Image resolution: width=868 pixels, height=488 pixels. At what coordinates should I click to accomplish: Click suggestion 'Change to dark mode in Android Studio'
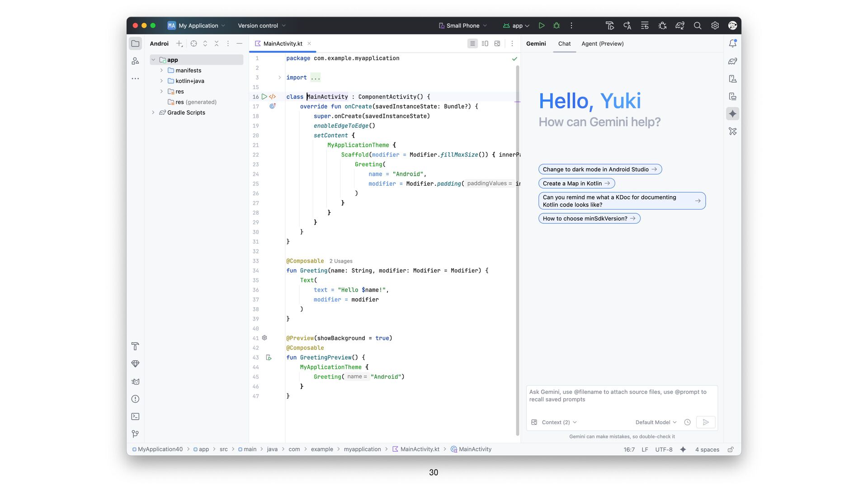tap(600, 169)
